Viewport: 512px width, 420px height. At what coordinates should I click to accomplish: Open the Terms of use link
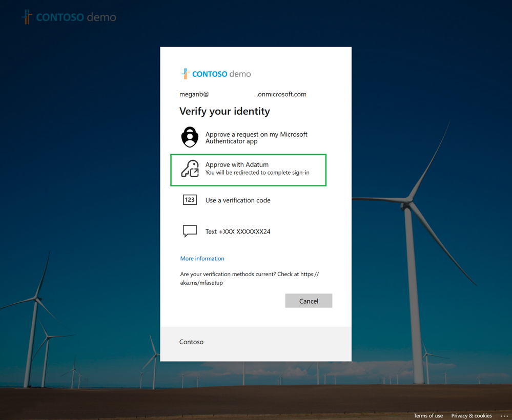[428, 415]
